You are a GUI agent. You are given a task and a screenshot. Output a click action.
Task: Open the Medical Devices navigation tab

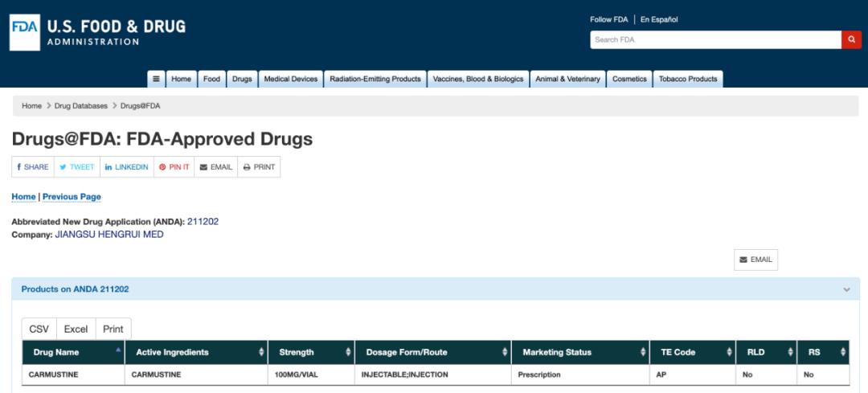pos(291,79)
